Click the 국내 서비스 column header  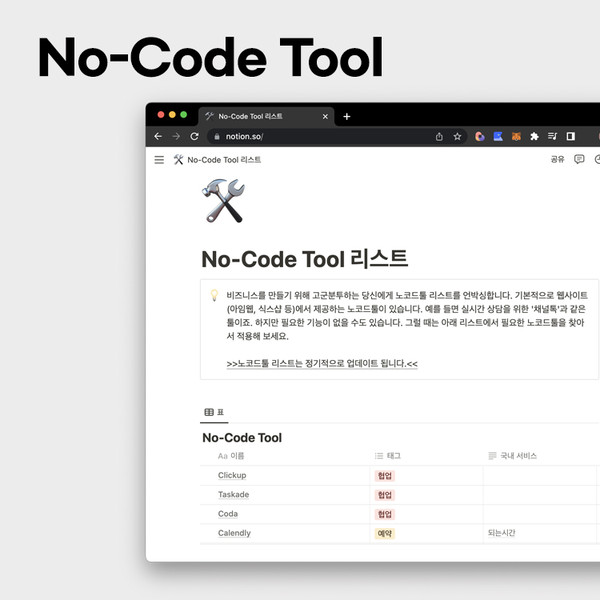[x=513, y=456]
